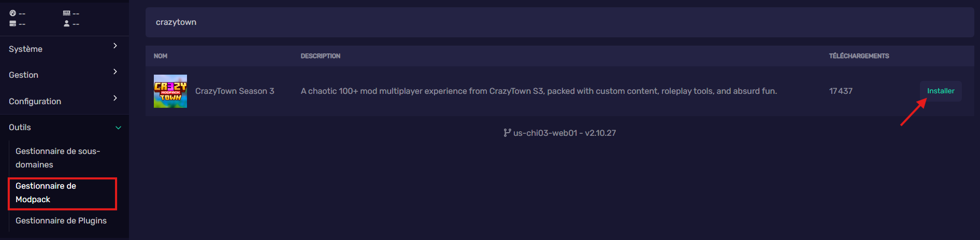Image resolution: width=980 pixels, height=240 pixels.
Task: Open Gestionnaire de Plugins
Action: pyautogui.click(x=61, y=220)
